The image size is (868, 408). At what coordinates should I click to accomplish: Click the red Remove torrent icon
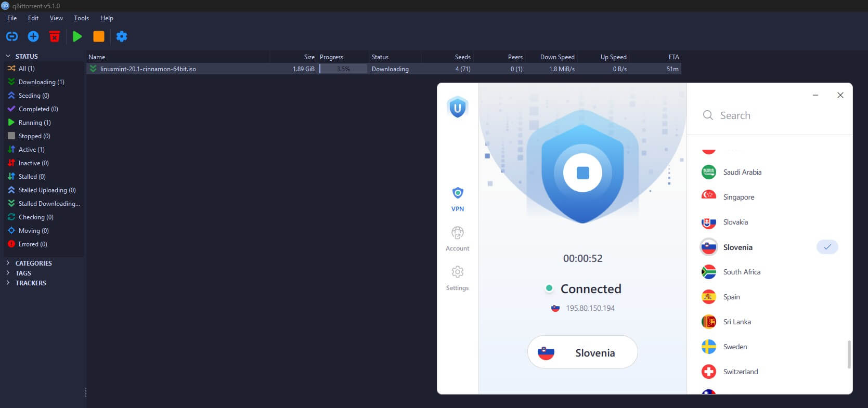coord(55,36)
